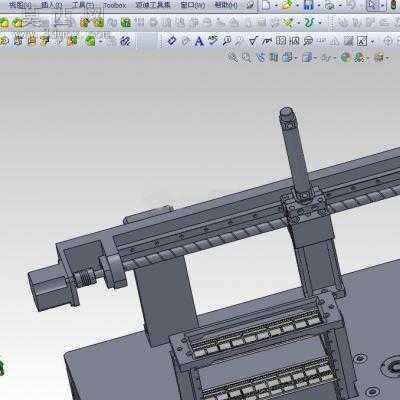Open the 工具(T) menu

(83, 5)
